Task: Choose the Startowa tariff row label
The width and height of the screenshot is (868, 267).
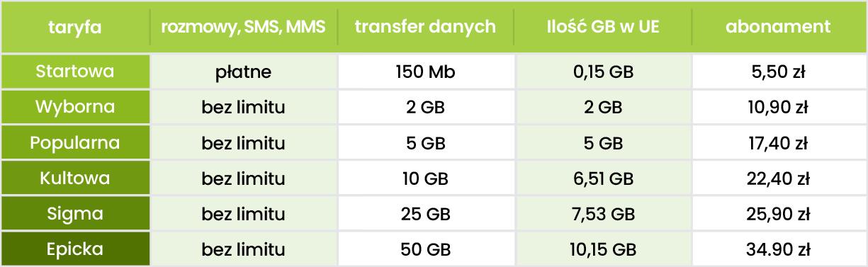Action: [x=75, y=72]
